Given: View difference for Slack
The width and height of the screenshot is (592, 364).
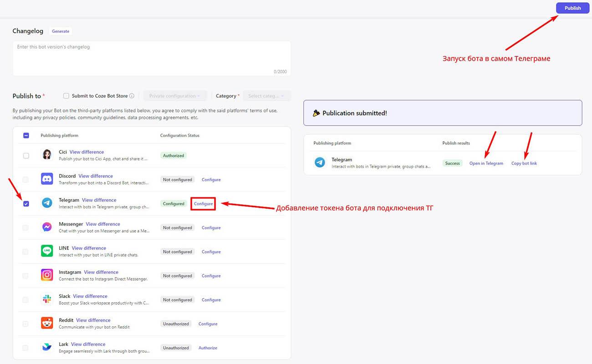Looking at the screenshot, I should point(90,296).
